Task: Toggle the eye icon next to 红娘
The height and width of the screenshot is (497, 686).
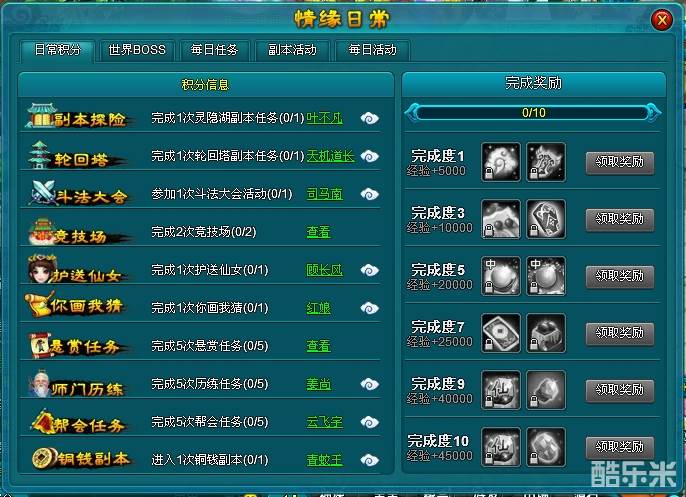Action: (x=370, y=308)
